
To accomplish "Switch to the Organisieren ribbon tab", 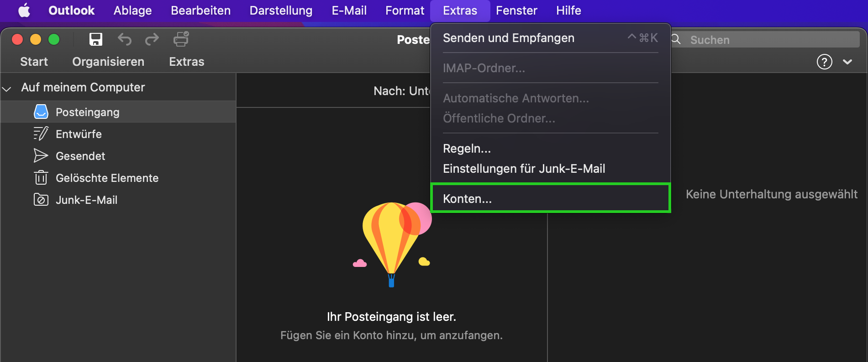I will (108, 62).
